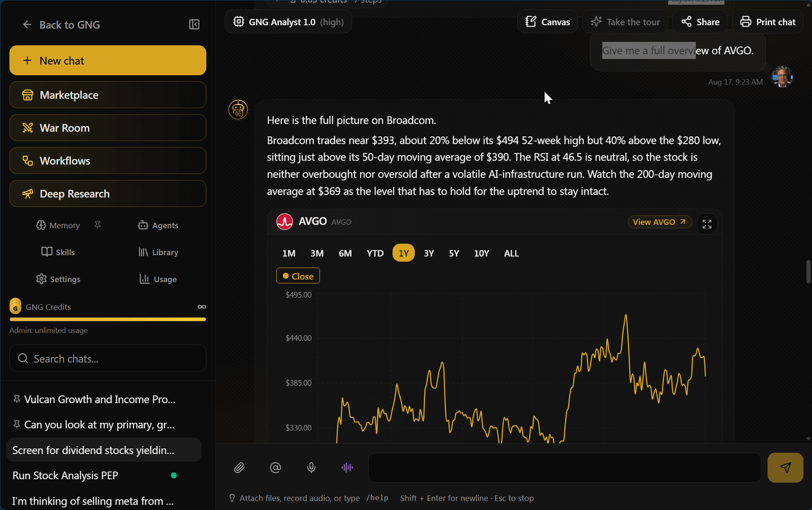
Task: Show the 5Y chart range
Action: coord(454,253)
